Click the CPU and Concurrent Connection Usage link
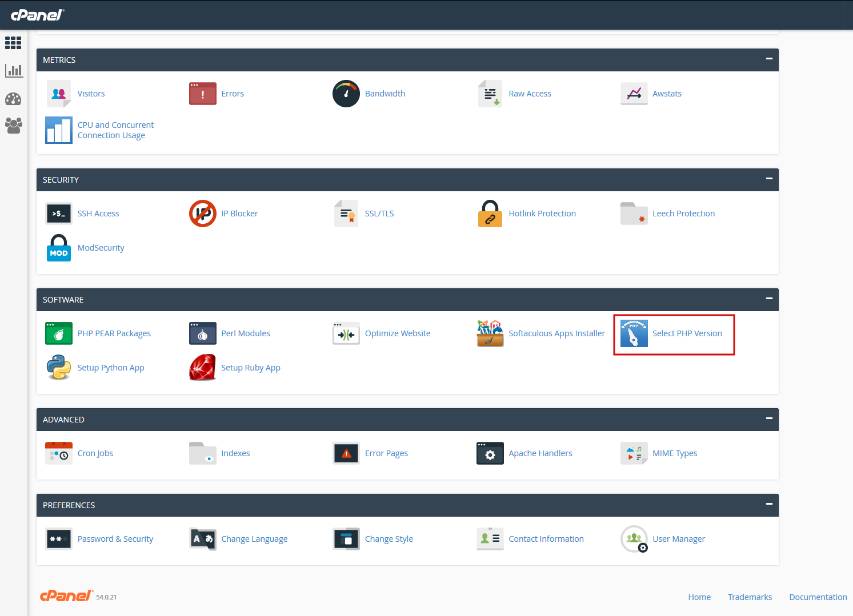Screen dimensions: 853x616 point(116,130)
